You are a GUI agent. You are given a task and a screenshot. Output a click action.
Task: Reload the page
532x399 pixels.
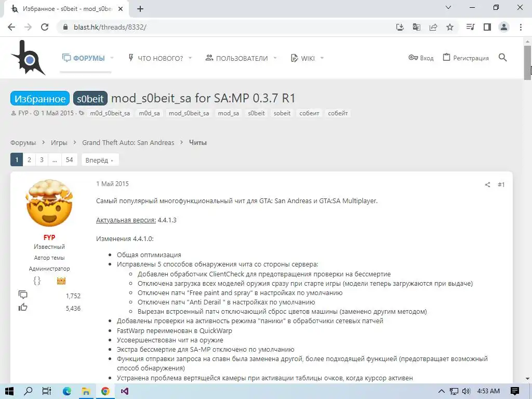45,27
